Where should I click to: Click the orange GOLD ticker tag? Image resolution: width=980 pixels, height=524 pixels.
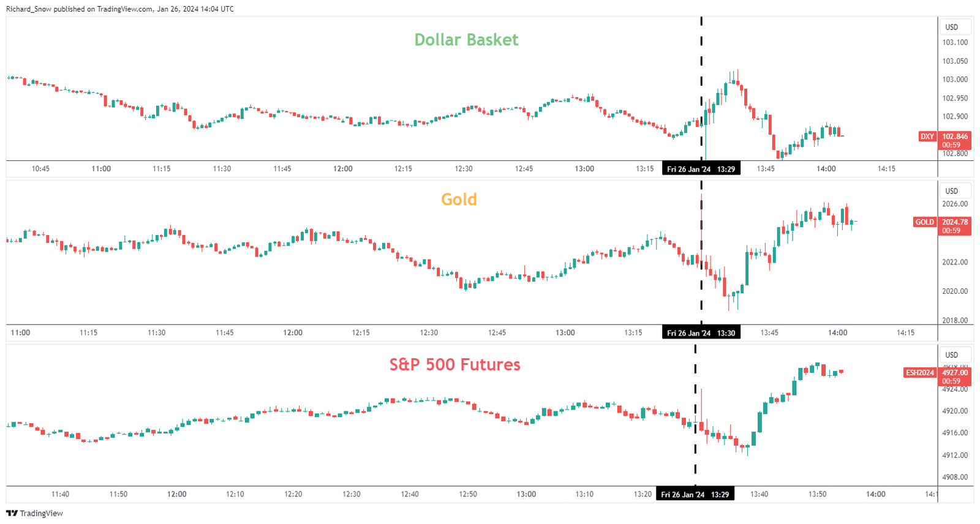click(x=924, y=222)
